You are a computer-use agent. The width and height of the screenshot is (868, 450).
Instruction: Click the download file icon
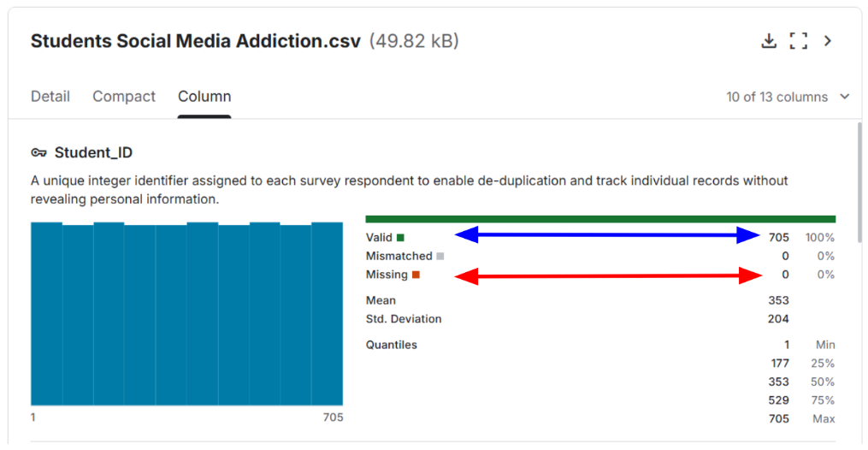pyautogui.click(x=769, y=41)
